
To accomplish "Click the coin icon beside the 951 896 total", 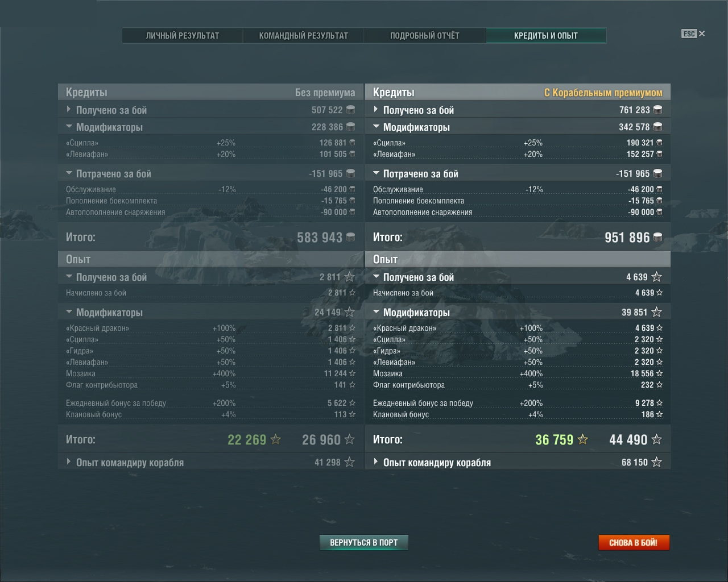I will 657,238.
